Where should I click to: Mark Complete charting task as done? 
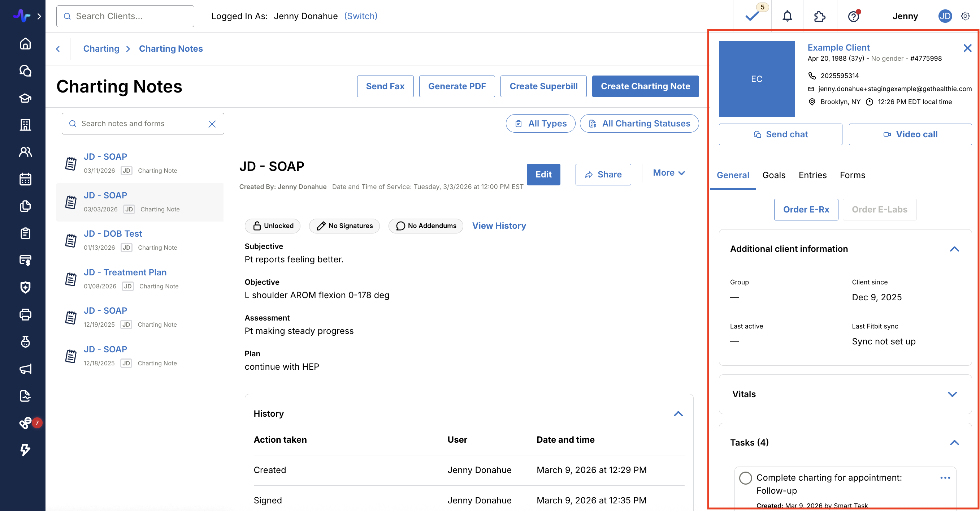745,478
